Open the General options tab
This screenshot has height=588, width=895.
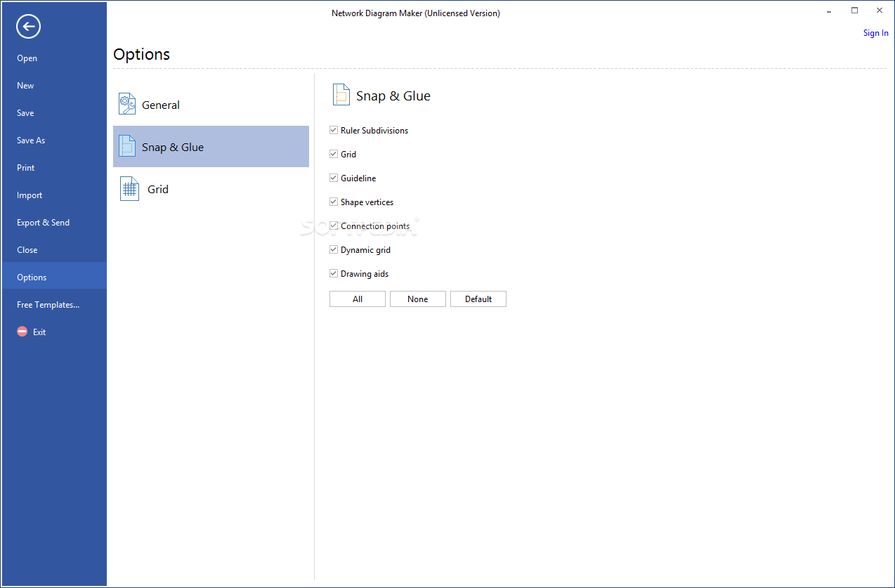pyautogui.click(x=211, y=105)
